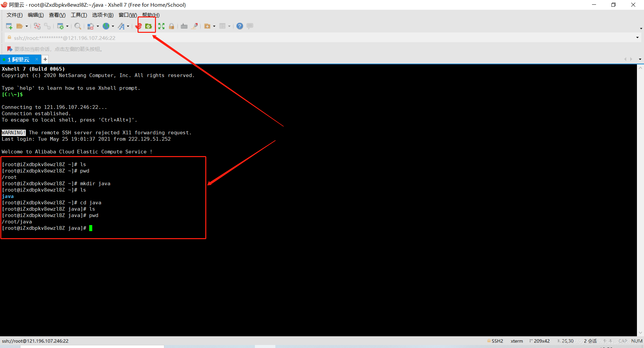Image resolution: width=644 pixels, height=348 pixels.
Task: Expand the toolbar overflow arrow at right
Action: click(x=641, y=28)
